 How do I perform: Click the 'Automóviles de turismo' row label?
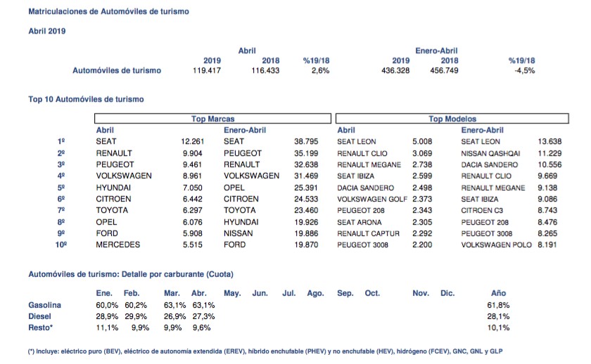pyautogui.click(x=117, y=70)
